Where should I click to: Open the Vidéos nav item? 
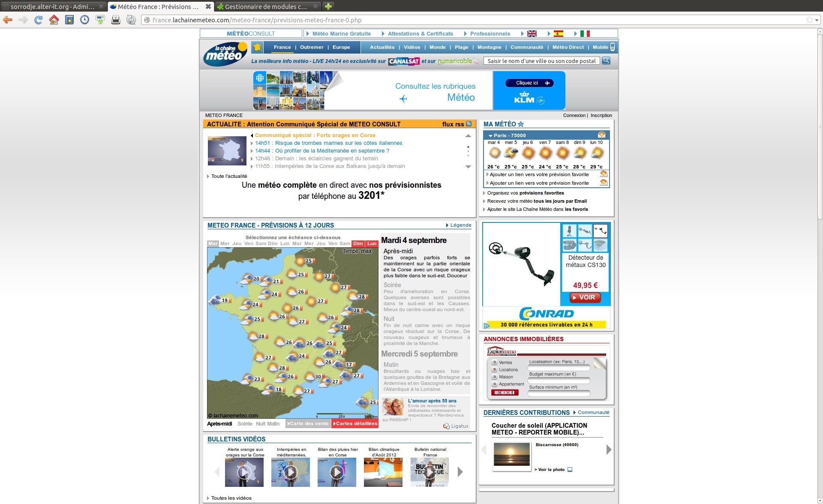412,47
